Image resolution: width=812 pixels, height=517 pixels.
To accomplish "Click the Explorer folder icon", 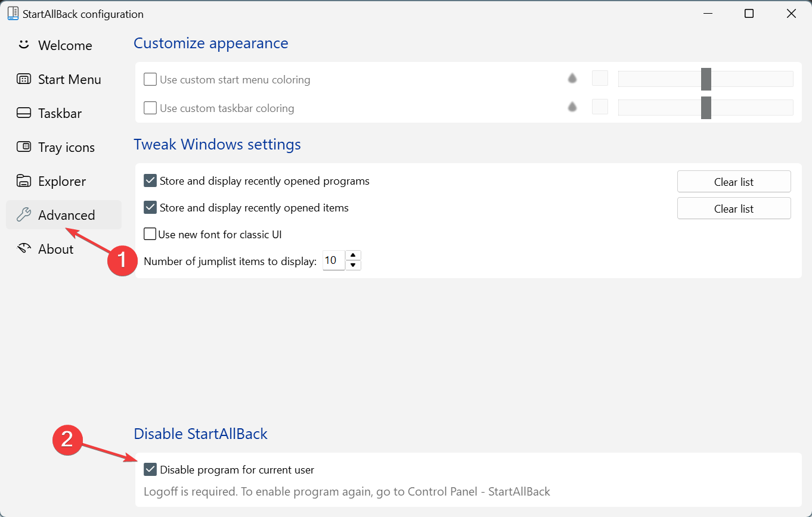I will (24, 181).
